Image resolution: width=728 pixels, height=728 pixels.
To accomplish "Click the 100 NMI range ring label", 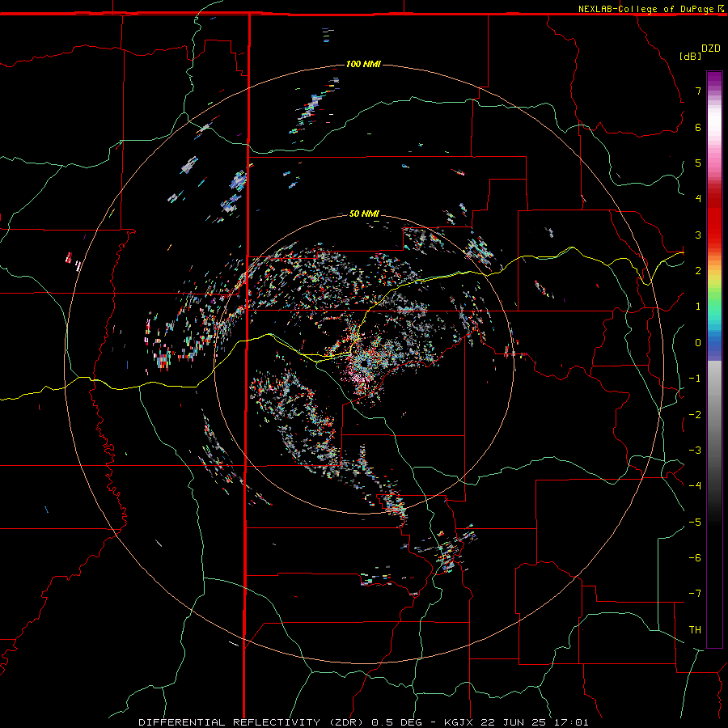I will (x=363, y=64).
